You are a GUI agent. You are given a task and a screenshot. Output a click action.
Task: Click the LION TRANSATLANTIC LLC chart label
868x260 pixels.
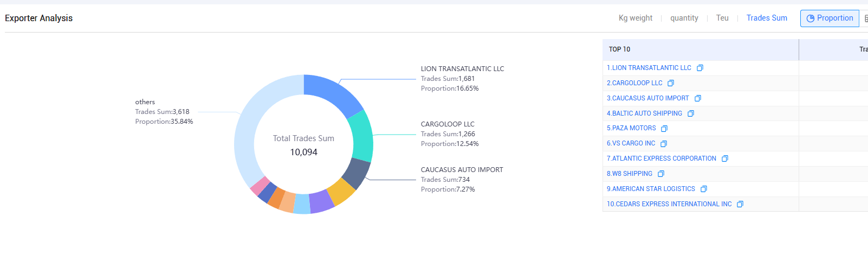point(462,69)
